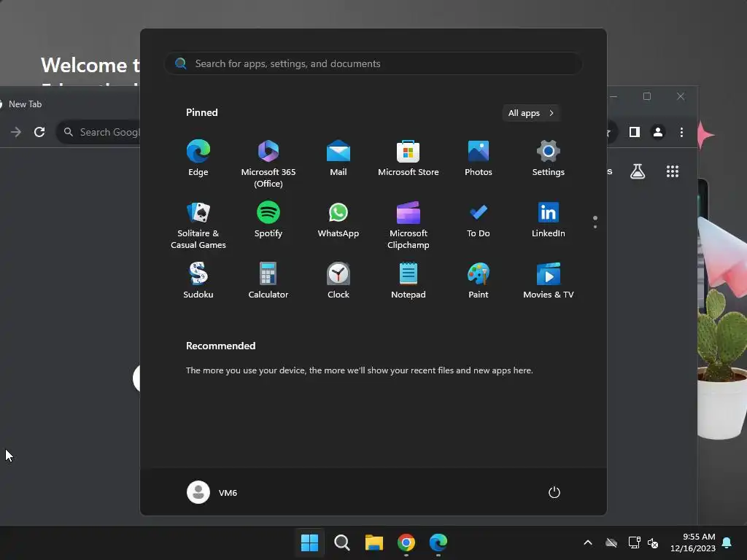Viewport: 747px width, 560px height.
Task: Open taskbar Search
Action: click(341, 542)
